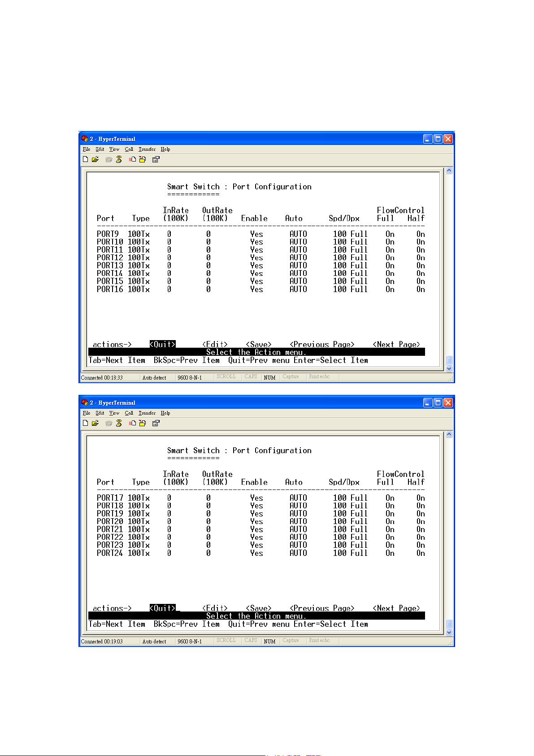Click PORT16 row label in terminal
534x756 pixels.
coord(110,289)
